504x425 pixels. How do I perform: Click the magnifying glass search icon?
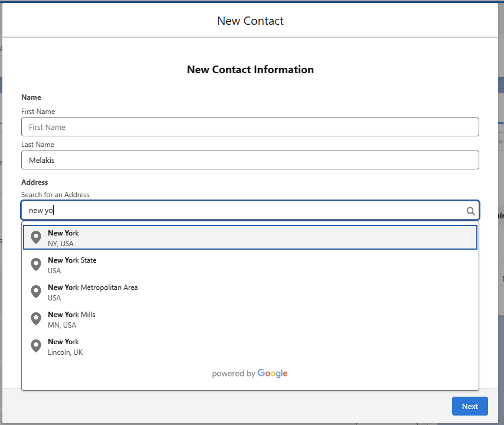point(470,211)
